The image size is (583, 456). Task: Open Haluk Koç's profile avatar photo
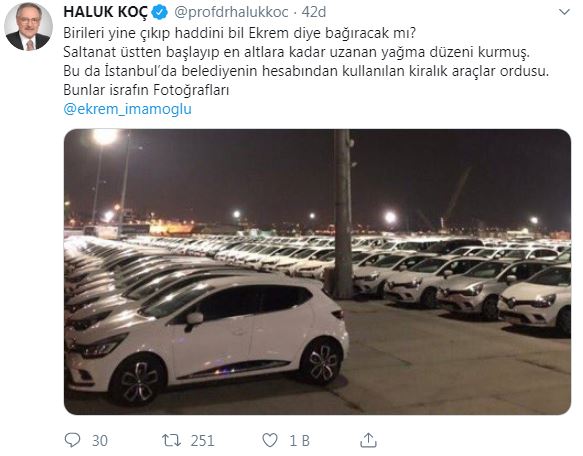pos(28,27)
